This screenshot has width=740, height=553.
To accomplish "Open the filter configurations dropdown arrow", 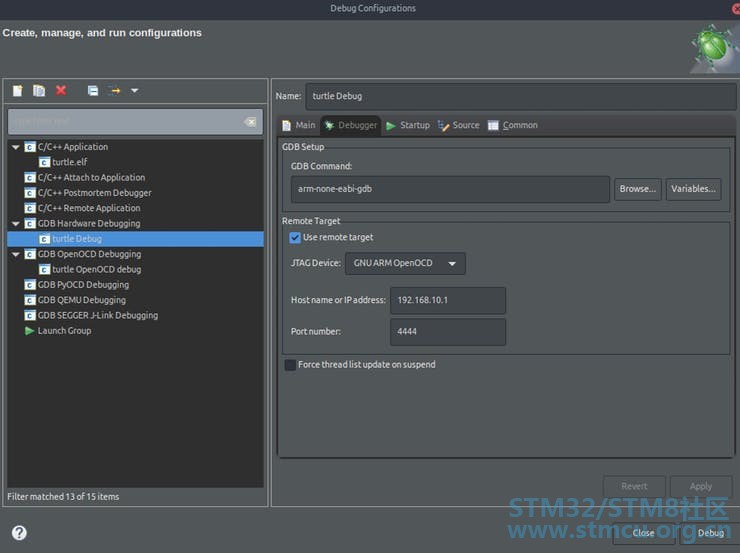I will [135, 91].
